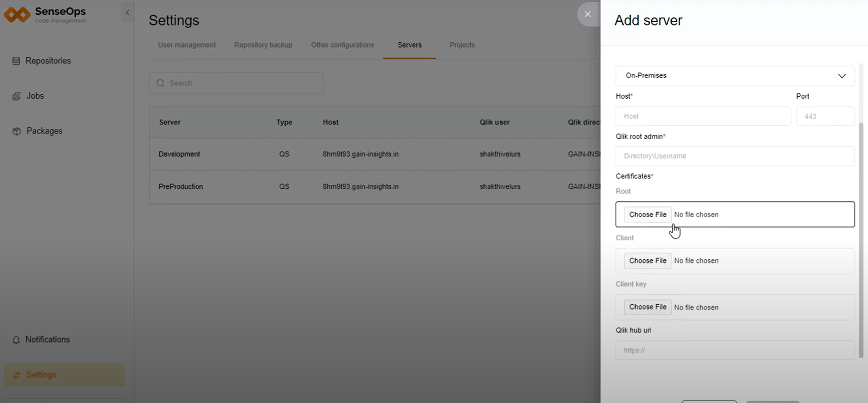The width and height of the screenshot is (868, 403).
Task: Click the Notifications bell icon
Action: pos(16,340)
